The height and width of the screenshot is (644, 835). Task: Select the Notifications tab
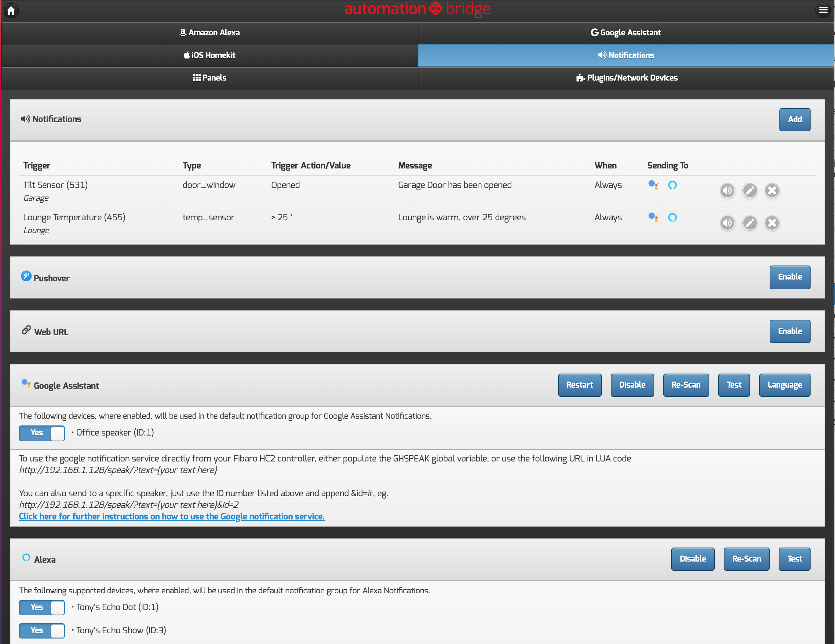point(625,55)
